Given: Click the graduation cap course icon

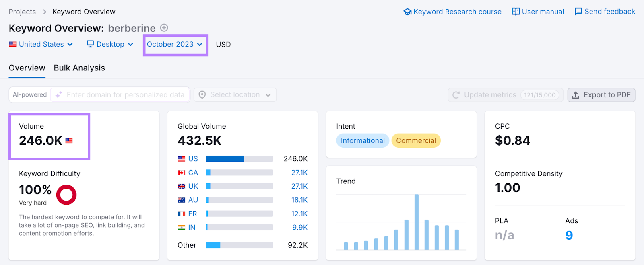Looking at the screenshot, I should click(x=407, y=12).
